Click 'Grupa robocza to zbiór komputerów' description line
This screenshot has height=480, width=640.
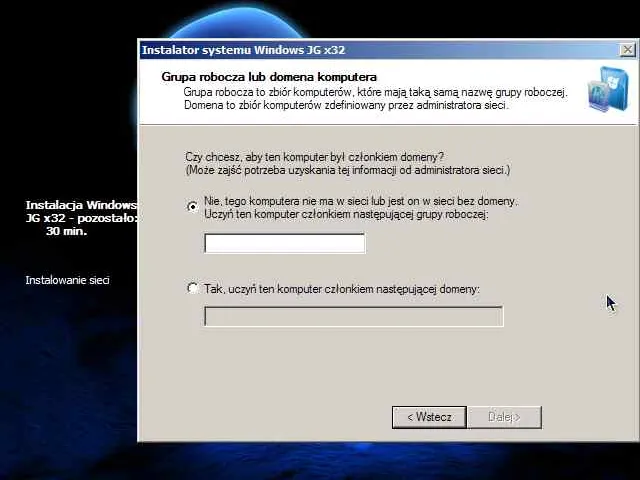376,92
